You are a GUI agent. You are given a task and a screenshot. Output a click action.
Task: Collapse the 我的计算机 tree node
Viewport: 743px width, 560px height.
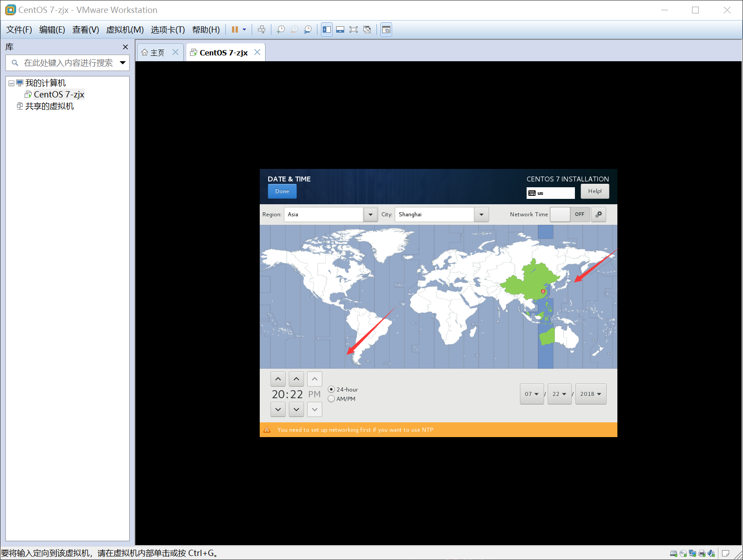coord(11,83)
